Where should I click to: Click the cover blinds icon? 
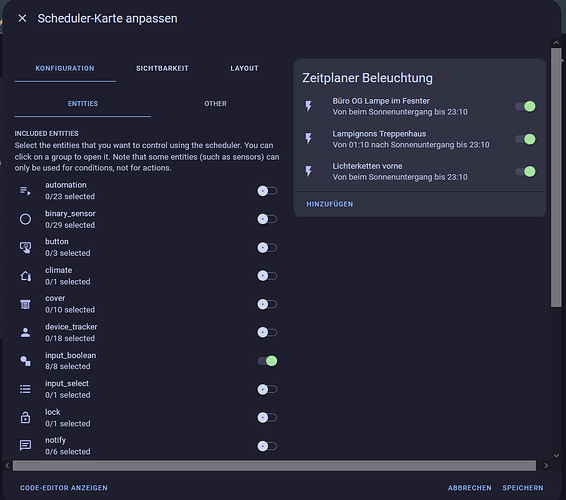click(x=25, y=304)
